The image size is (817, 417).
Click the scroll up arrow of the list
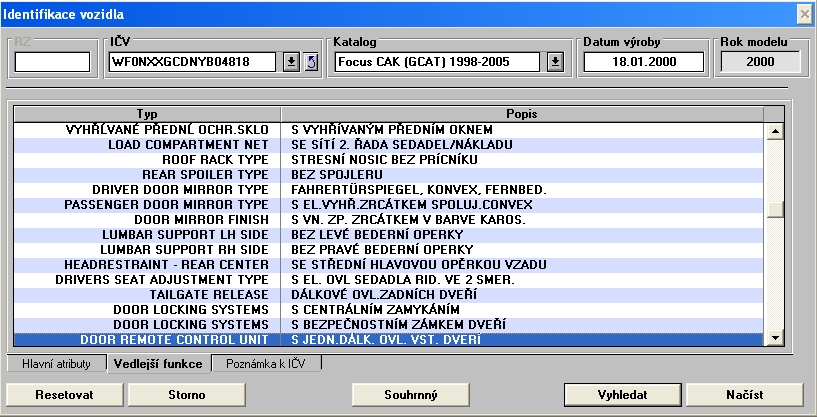(x=774, y=130)
